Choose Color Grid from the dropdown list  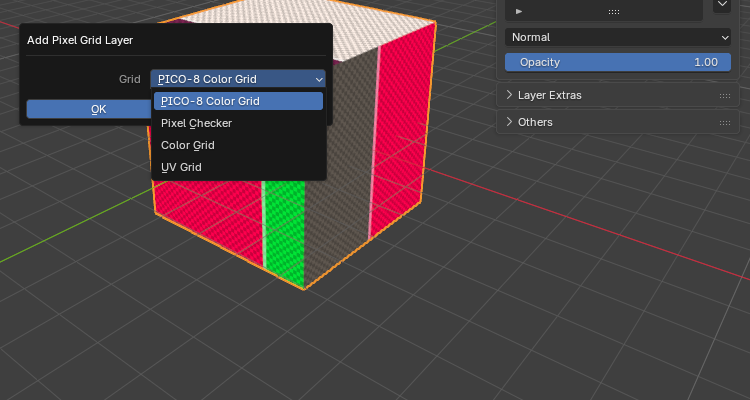(238, 145)
